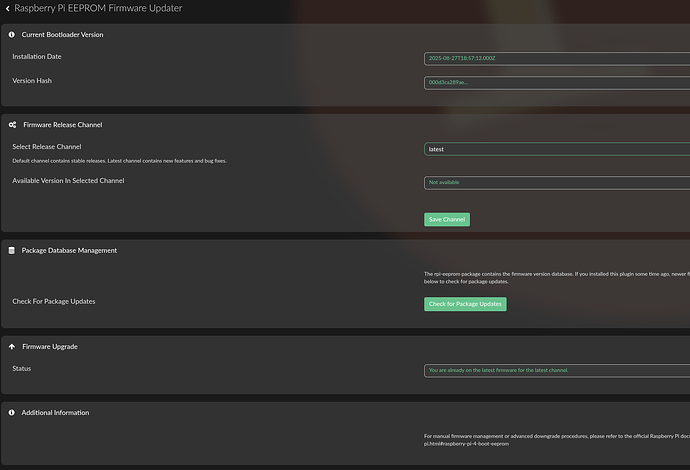
Task: Click the up arrow icon beside Firmware Upgrade
Action: point(11,347)
